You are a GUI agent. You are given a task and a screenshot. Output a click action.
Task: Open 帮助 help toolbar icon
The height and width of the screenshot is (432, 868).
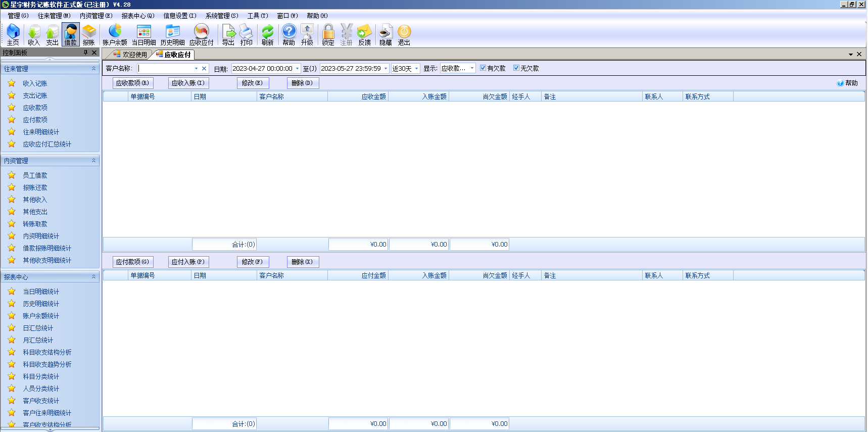[289, 35]
